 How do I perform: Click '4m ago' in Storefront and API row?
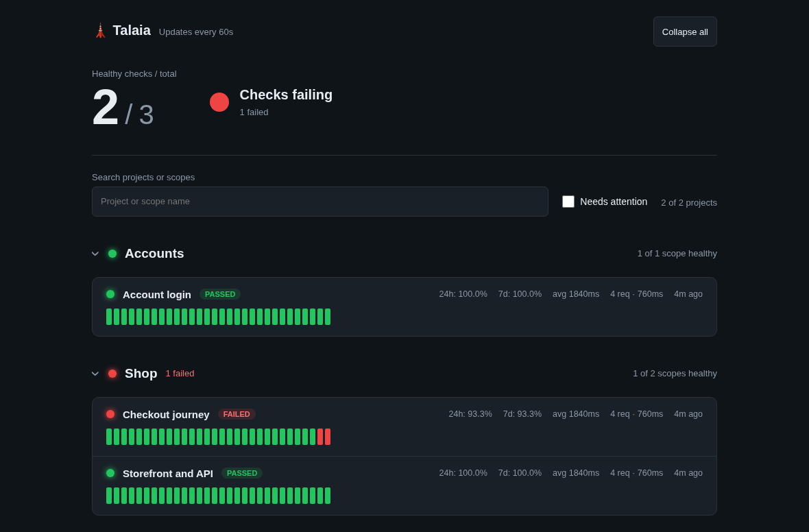point(688,472)
